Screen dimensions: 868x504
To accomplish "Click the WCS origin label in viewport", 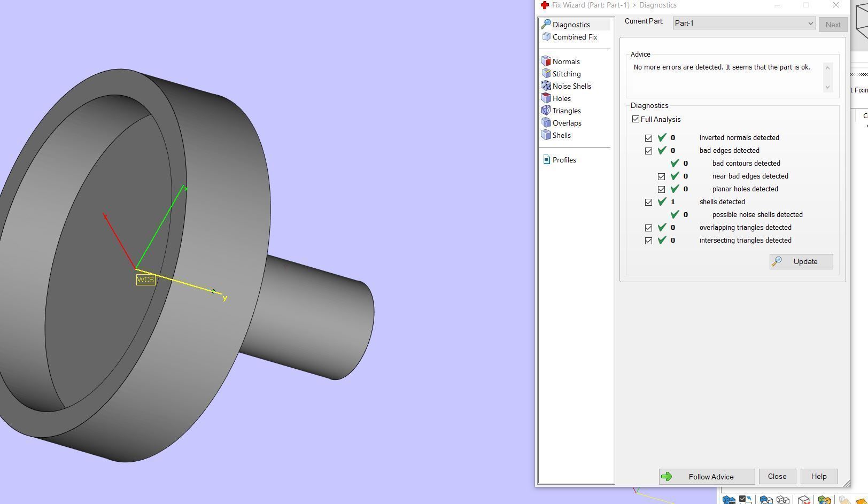I will 145,280.
